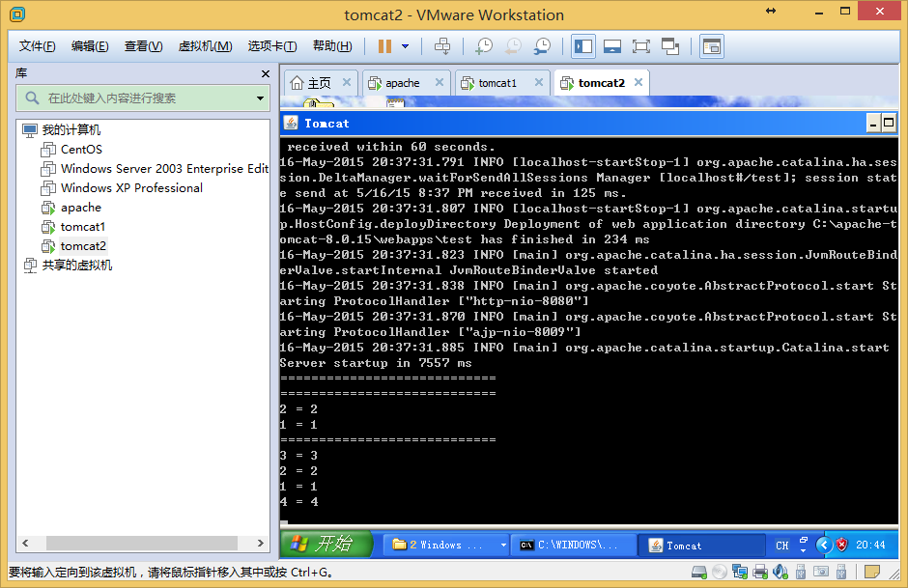Switch to Unity mode

coord(670,46)
